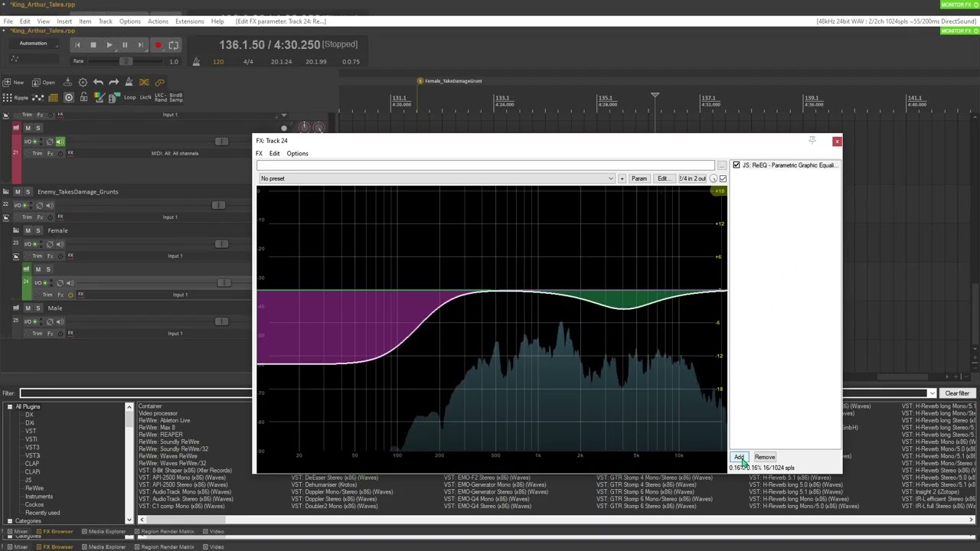Start playback with the Play button
The height and width of the screenshot is (551, 980).
(x=109, y=45)
